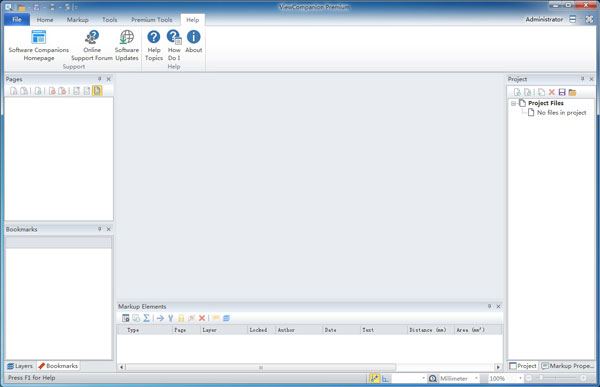Switch to the Tools ribbon tab
This screenshot has width=600, height=387.
point(109,20)
